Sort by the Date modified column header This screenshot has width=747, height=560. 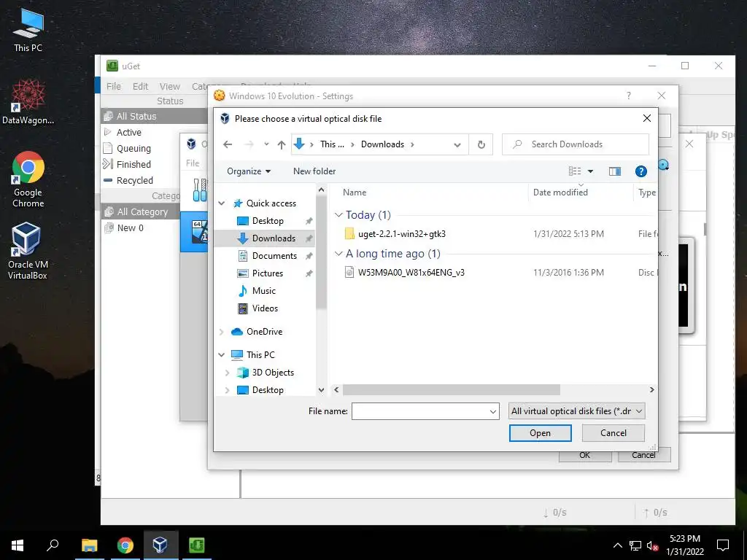[x=560, y=192]
